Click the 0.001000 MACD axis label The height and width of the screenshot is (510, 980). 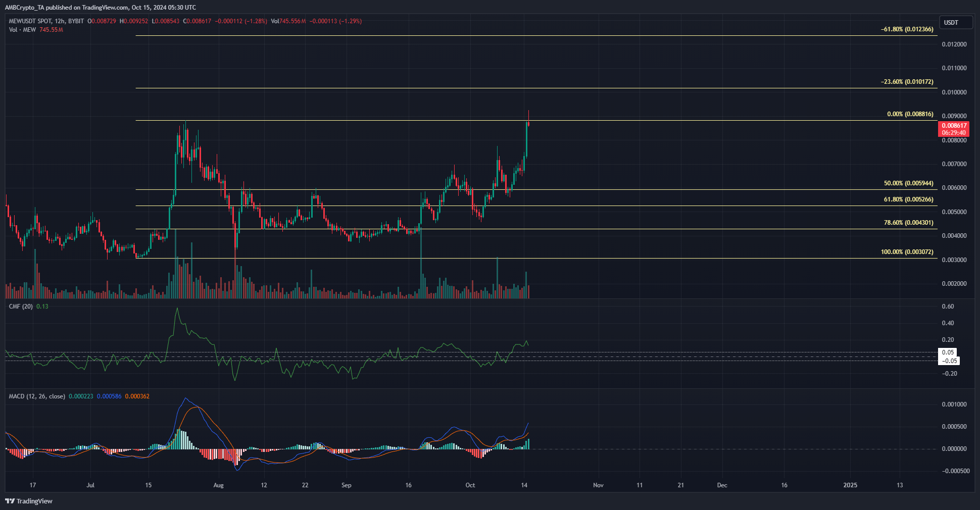click(x=954, y=404)
